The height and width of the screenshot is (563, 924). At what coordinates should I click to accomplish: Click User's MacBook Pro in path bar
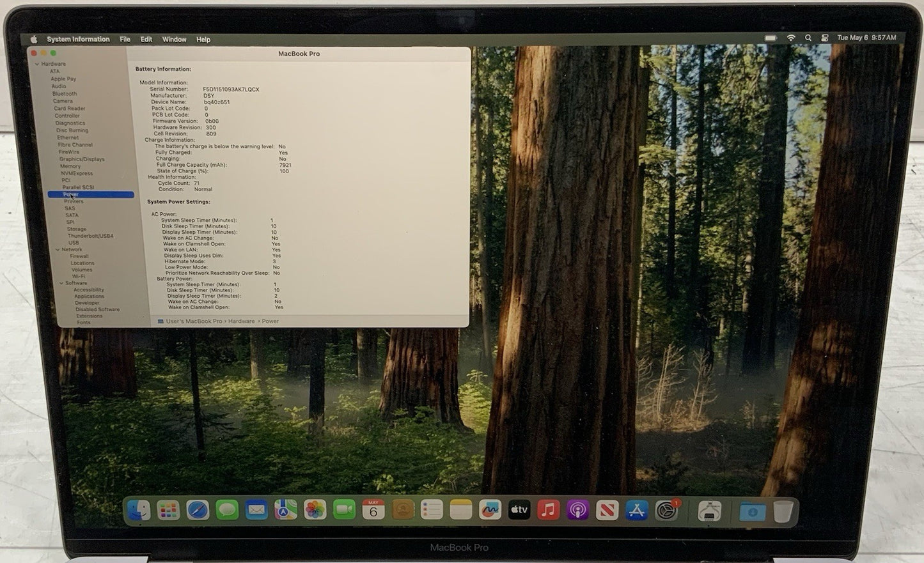(x=194, y=321)
